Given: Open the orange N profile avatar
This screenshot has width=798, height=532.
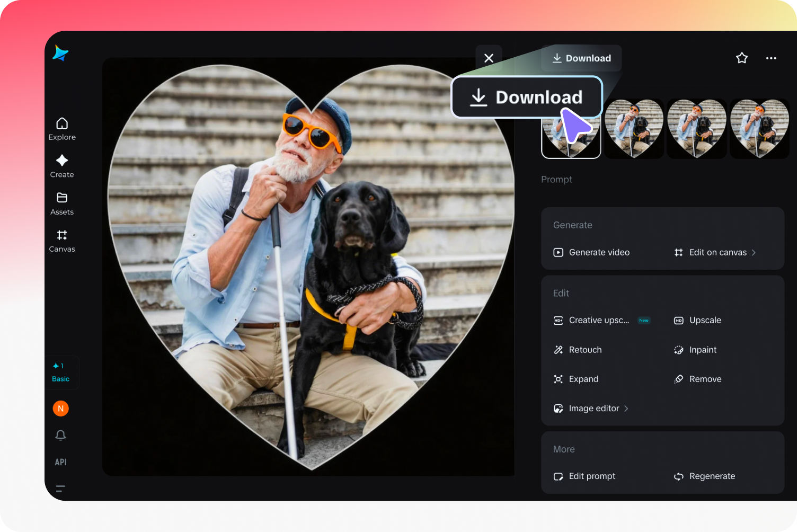Looking at the screenshot, I should pos(61,409).
